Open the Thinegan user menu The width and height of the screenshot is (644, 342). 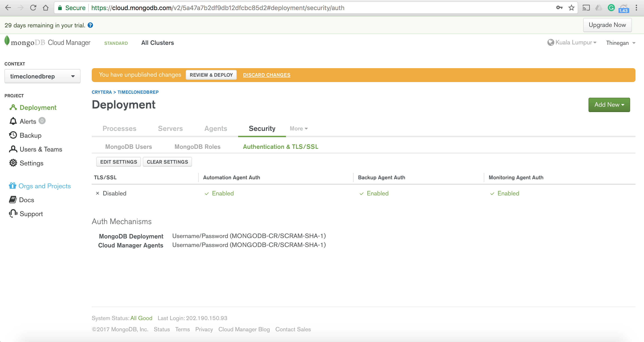(x=621, y=43)
